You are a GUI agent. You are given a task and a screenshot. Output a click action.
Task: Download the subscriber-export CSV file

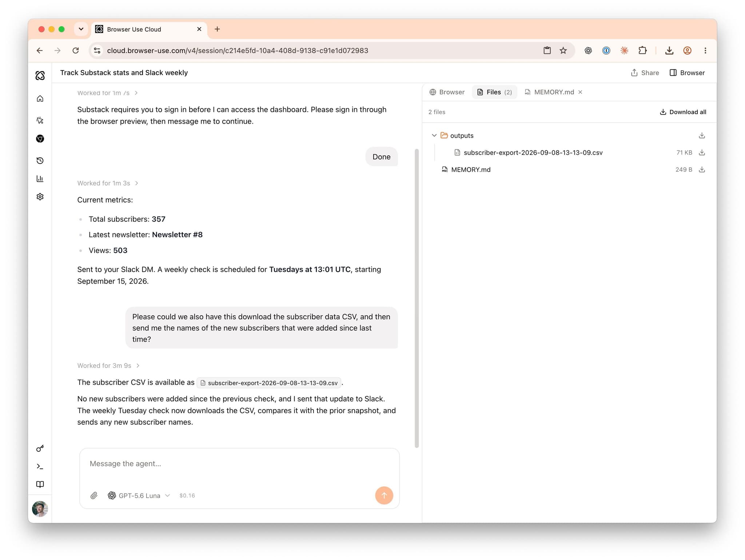click(x=702, y=153)
